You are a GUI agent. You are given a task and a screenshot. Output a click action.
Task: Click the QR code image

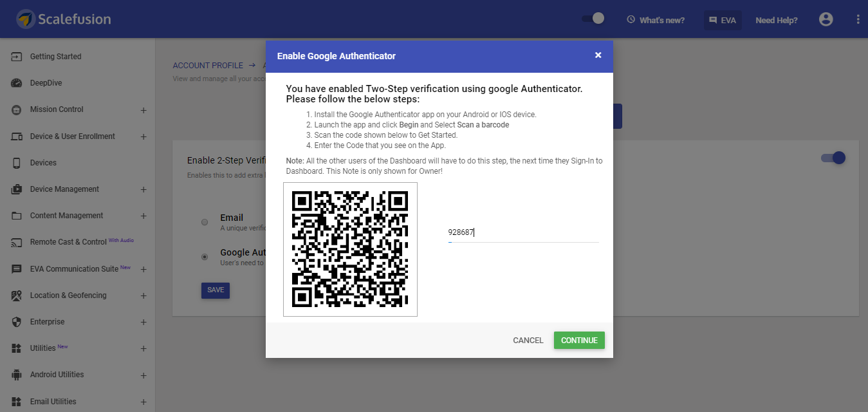[x=350, y=250]
